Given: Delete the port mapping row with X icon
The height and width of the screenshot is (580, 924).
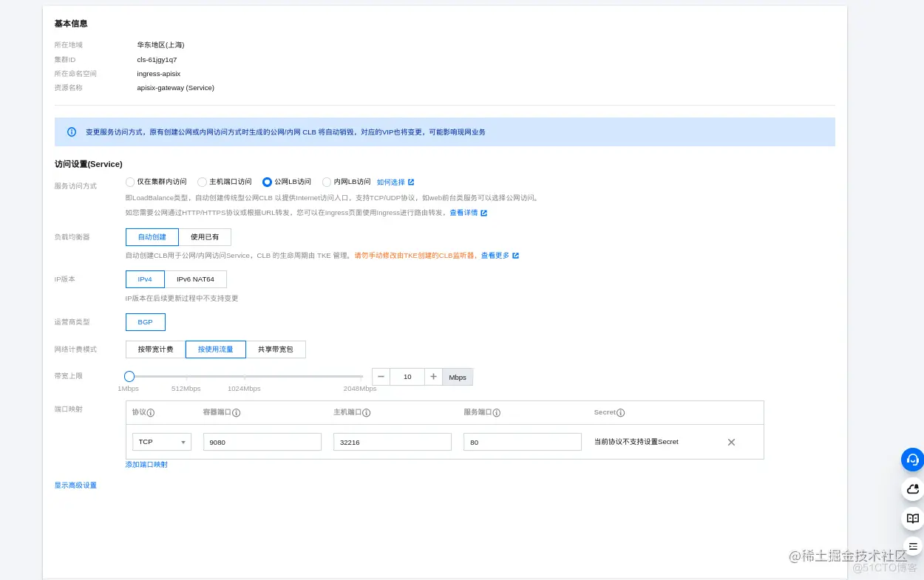Looking at the screenshot, I should 731,442.
